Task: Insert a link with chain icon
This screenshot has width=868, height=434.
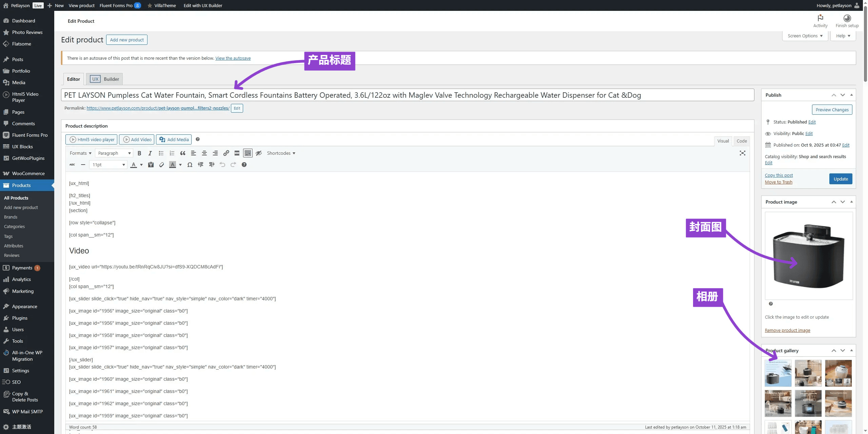Action: [x=226, y=153]
